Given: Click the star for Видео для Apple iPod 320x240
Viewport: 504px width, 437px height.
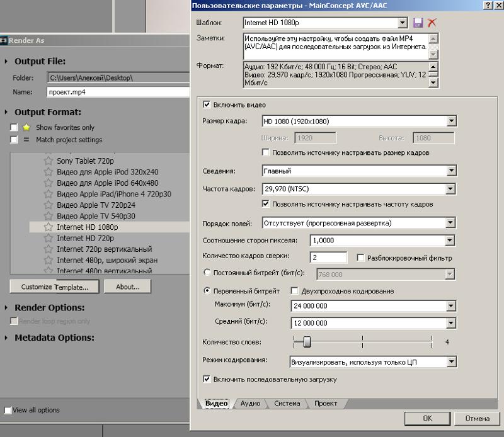Looking at the screenshot, I should pyautogui.click(x=48, y=172).
